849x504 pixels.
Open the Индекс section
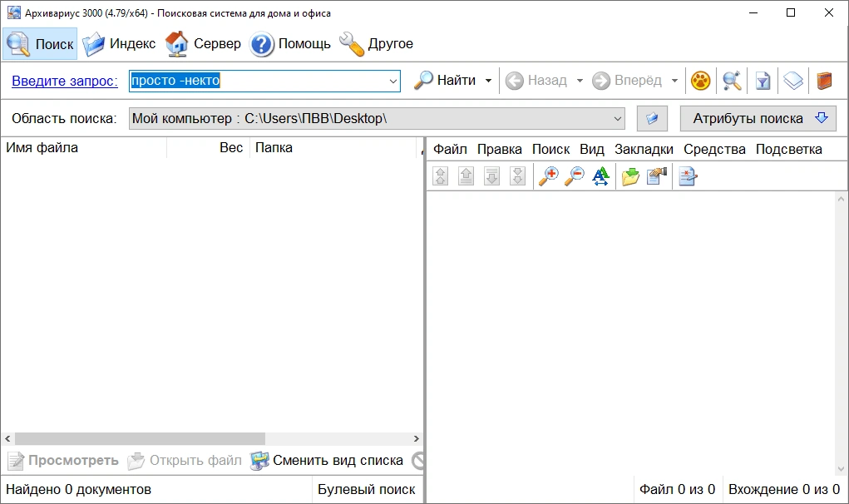coord(119,44)
